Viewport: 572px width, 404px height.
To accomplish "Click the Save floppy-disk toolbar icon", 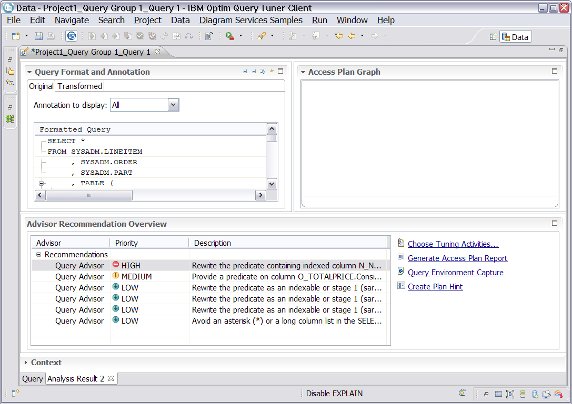I will pyautogui.click(x=39, y=36).
